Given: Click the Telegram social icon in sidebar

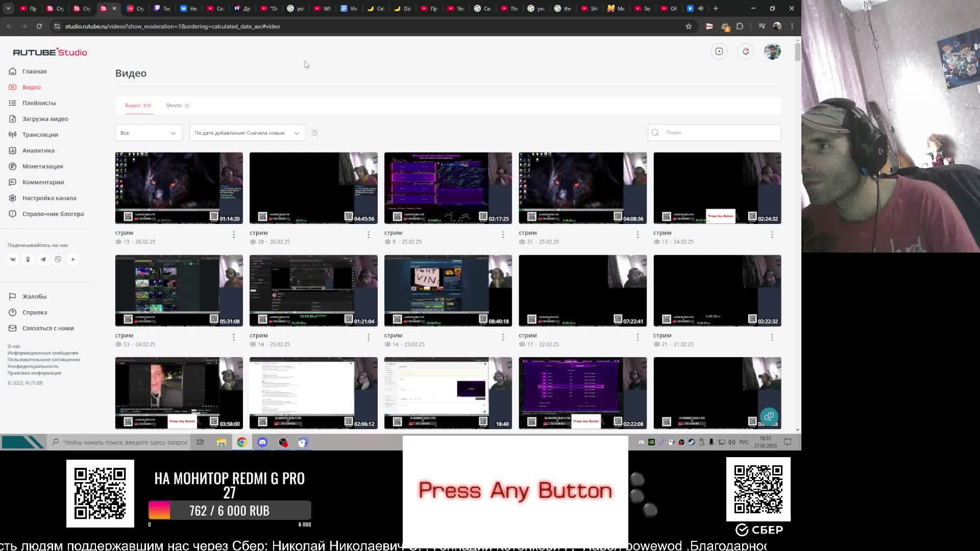Looking at the screenshot, I should click(x=43, y=259).
